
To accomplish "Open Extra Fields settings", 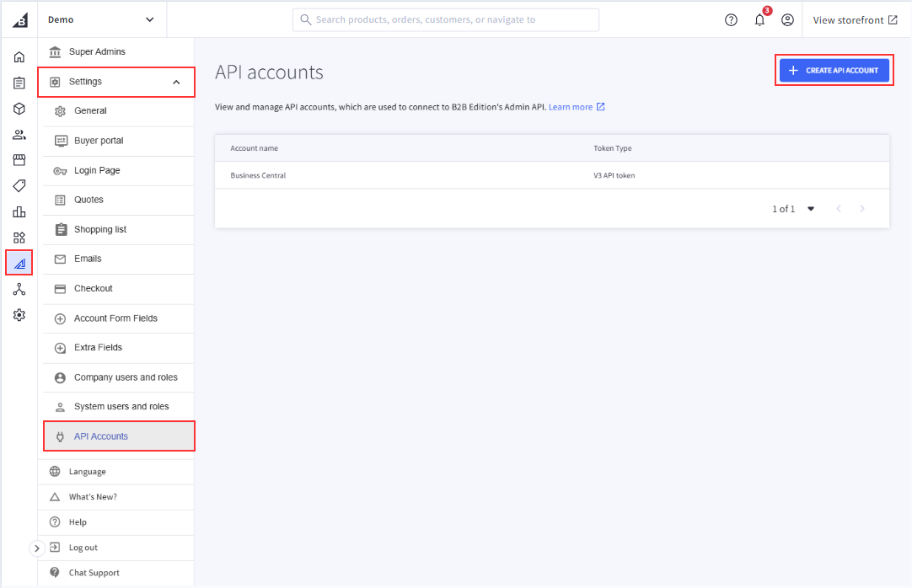I will [x=119, y=347].
